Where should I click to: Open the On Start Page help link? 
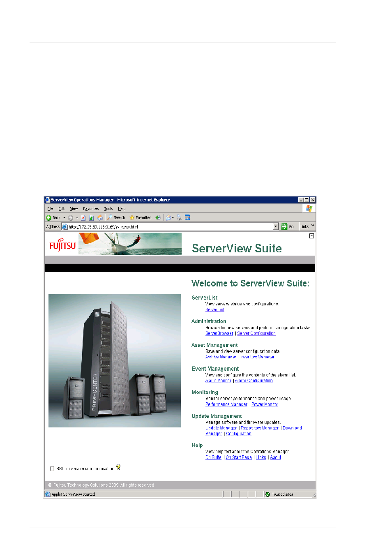pos(239,457)
